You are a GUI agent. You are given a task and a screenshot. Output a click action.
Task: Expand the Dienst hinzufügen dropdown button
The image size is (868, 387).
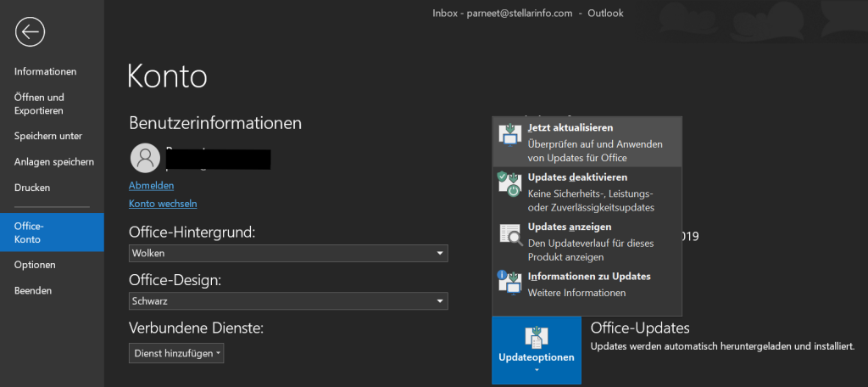[176, 353]
